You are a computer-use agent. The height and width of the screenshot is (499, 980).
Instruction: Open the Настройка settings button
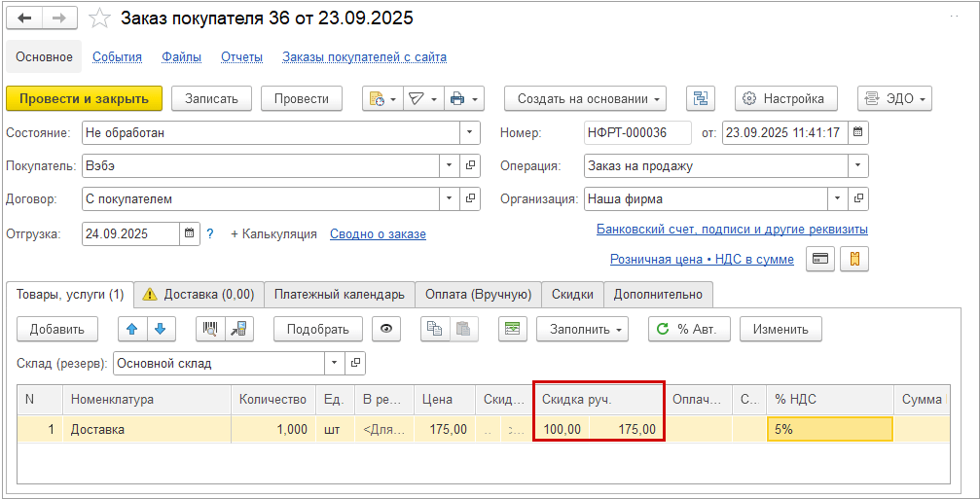[x=785, y=98]
